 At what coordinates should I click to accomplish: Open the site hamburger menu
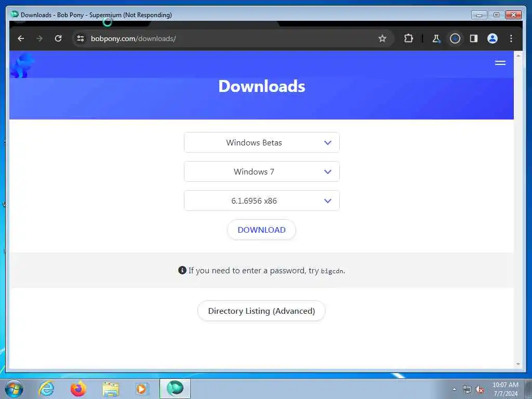(500, 63)
